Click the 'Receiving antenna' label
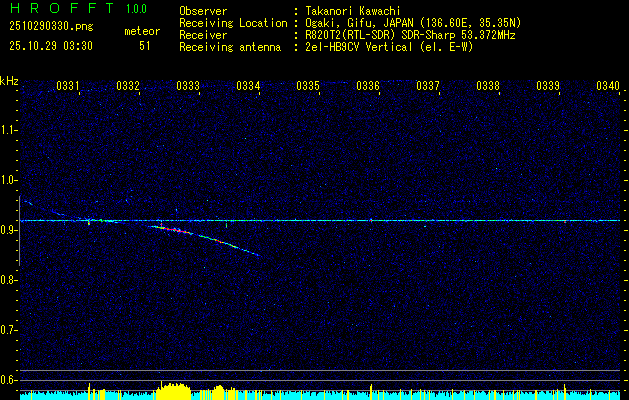The image size is (629, 400). click(230, 47)
